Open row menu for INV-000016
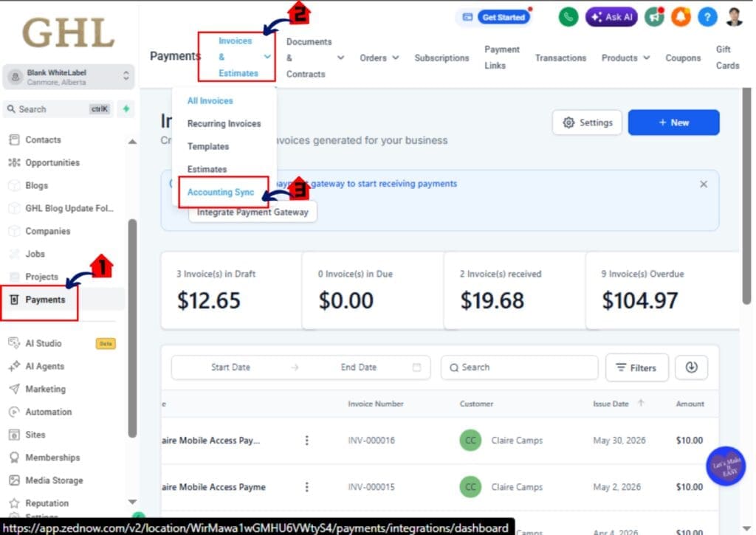 pos(306,441)
